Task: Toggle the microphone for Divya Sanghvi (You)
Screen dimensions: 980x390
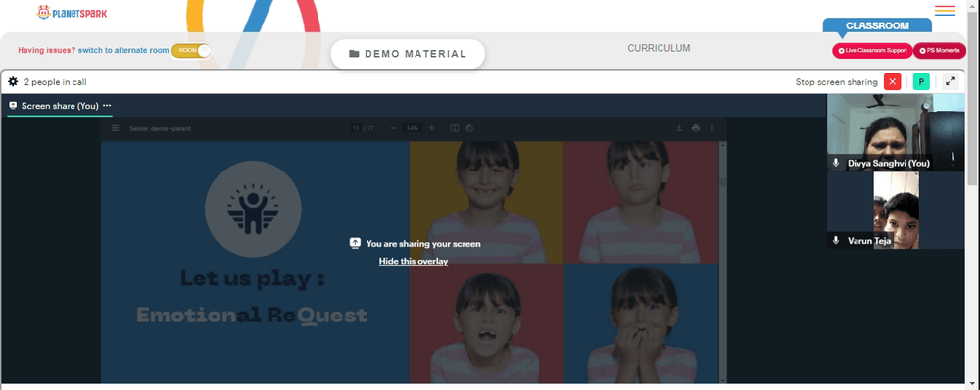Action: pos(836,163)
